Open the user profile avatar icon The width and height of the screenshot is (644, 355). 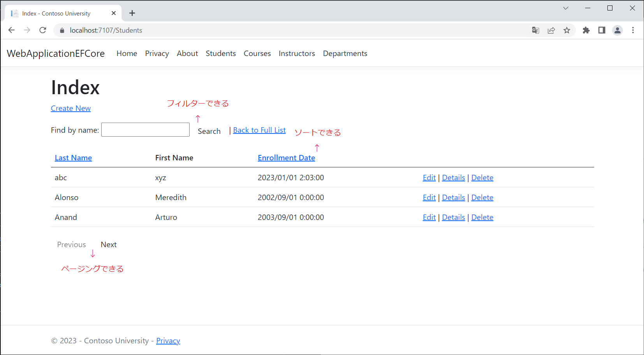click(617, 30)
